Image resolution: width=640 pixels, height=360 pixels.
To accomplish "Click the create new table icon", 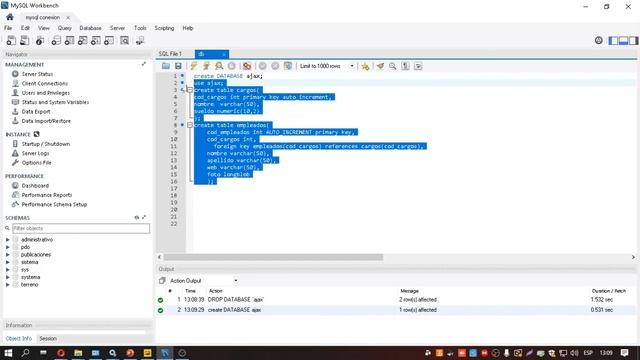I will (x=69, y=40).
